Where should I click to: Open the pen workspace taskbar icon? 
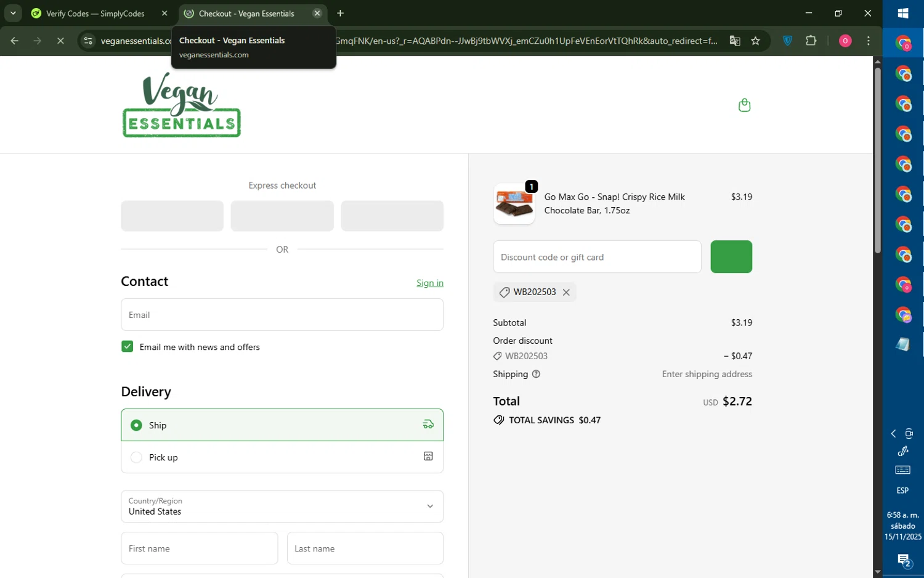pos(903,451)
